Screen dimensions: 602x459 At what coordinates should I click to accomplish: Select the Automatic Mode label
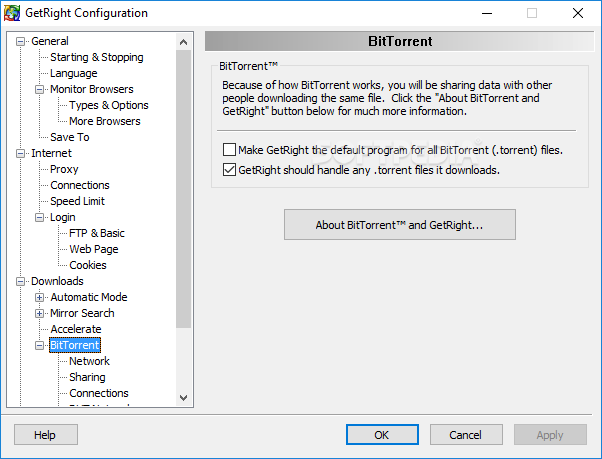click(89, 297)
